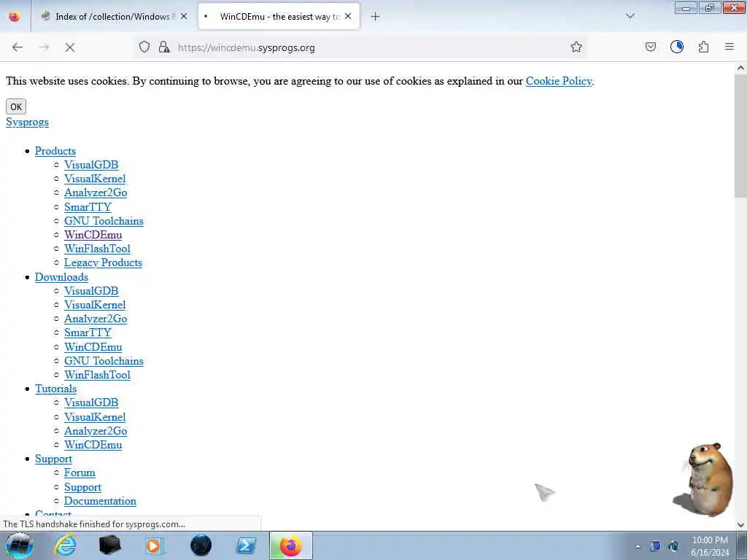The image size is (747, 560).
Task: Open GNU Toolchains under Downloads
Action: [104, 361]
